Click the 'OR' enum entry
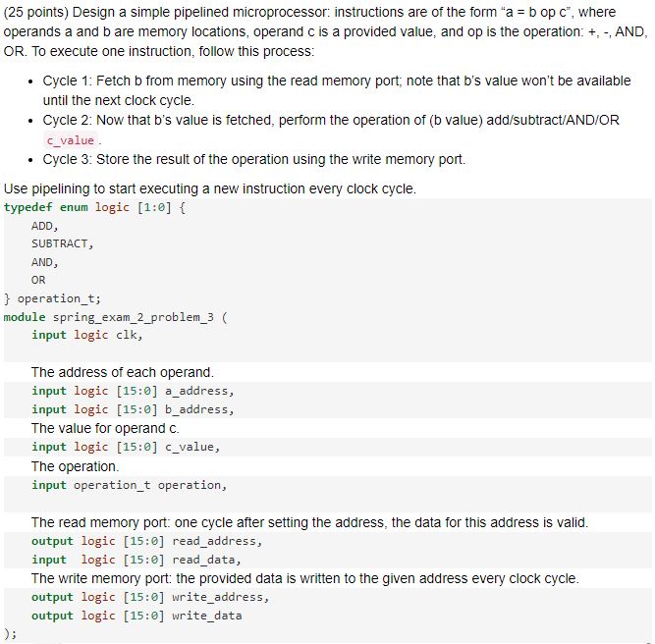Viewport: 655px width, 644px height. click(38, 280)
